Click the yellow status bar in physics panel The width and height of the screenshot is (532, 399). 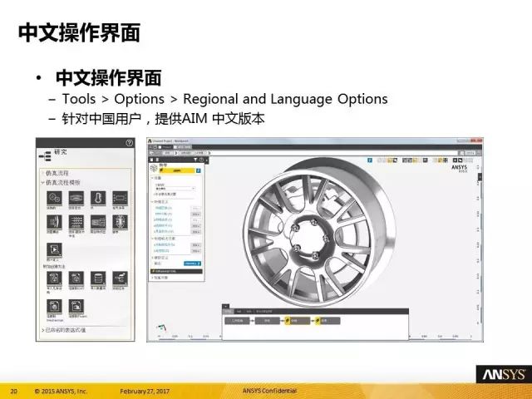click(177, 170)
